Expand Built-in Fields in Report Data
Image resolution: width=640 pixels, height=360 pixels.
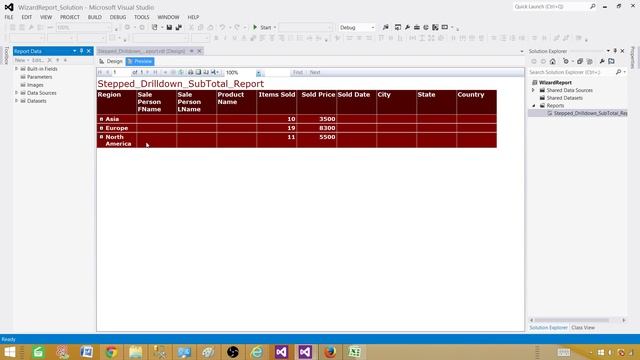coord(17,69)
